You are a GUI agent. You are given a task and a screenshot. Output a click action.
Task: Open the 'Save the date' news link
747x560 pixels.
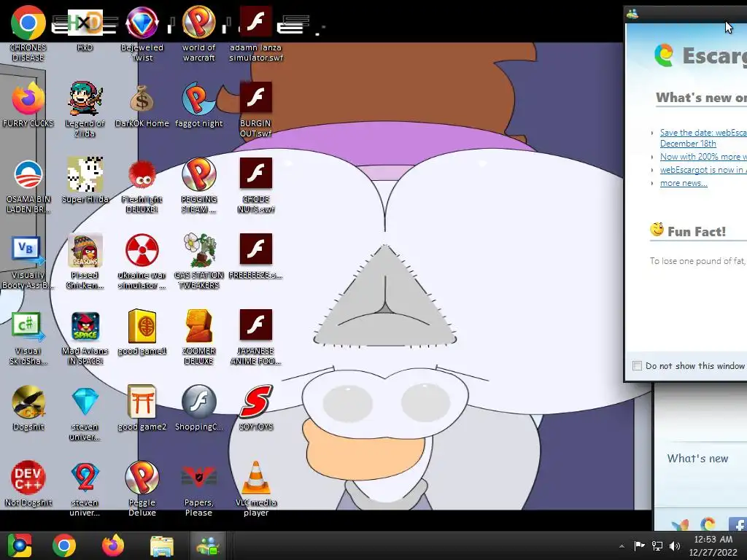703,138
